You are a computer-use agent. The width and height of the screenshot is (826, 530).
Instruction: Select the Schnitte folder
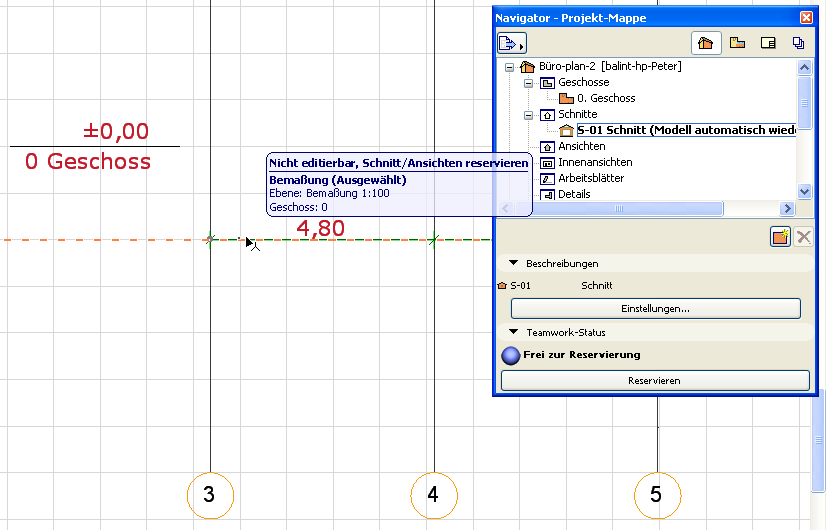point(578,114)
